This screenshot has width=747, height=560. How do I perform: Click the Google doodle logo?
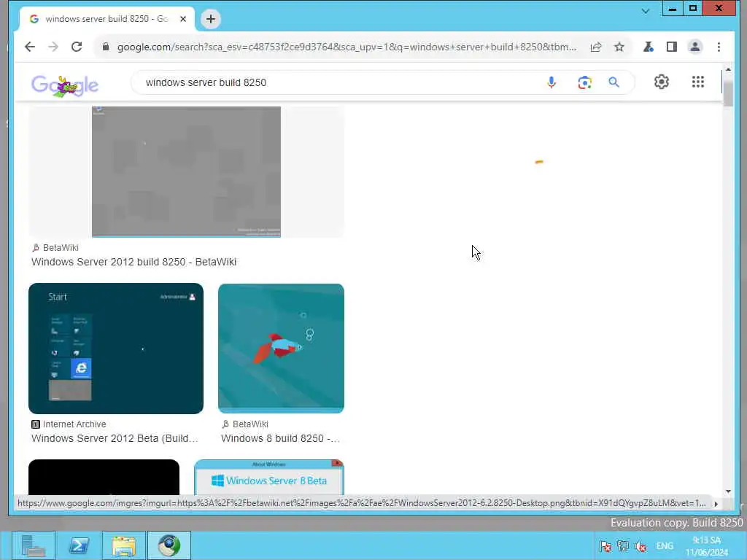65,86
